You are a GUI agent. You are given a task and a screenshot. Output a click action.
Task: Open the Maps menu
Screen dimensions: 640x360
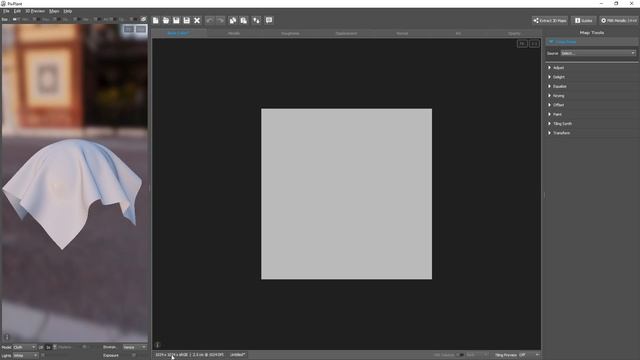(x=54, y=11)
